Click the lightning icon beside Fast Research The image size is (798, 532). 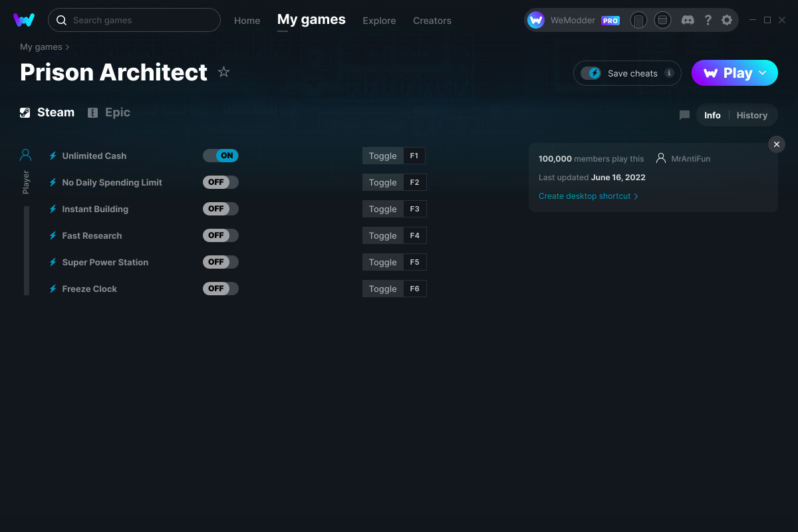[53, 235]
